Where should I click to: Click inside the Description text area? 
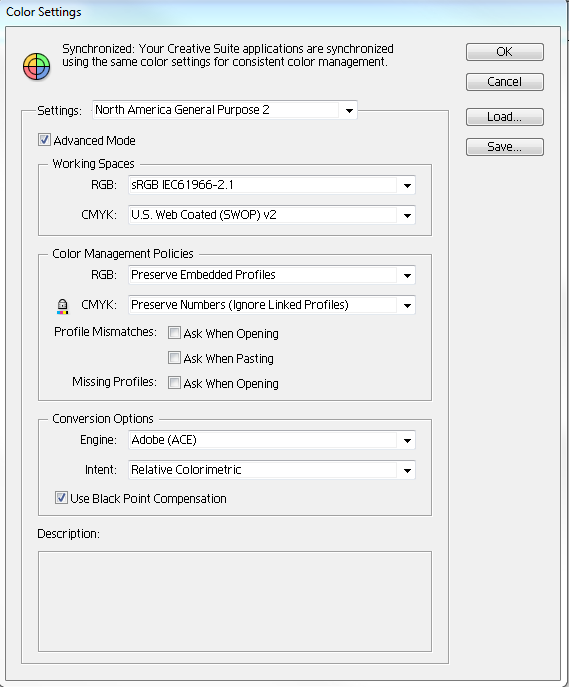click(235, 602)
